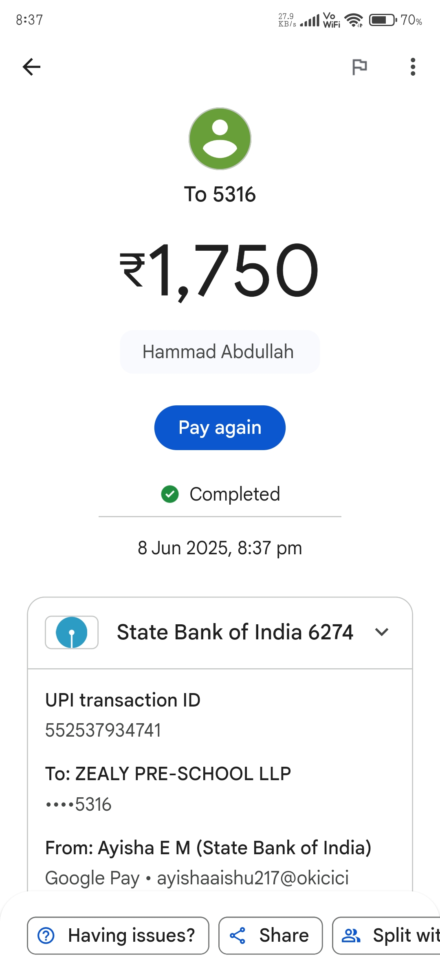The image size is (440, 980).
Task: Tap the green Completed checkmark icon
Action: click(x=170, y=494)
